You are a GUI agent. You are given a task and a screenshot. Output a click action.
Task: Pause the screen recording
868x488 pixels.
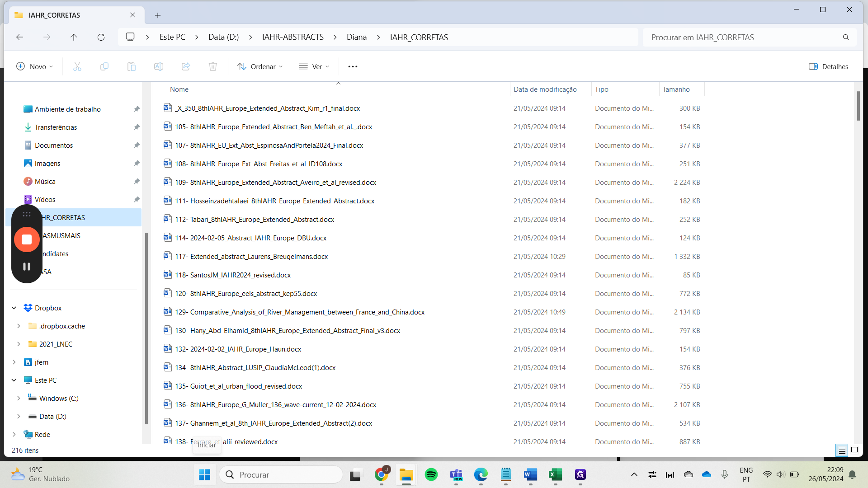coord(27,267)
